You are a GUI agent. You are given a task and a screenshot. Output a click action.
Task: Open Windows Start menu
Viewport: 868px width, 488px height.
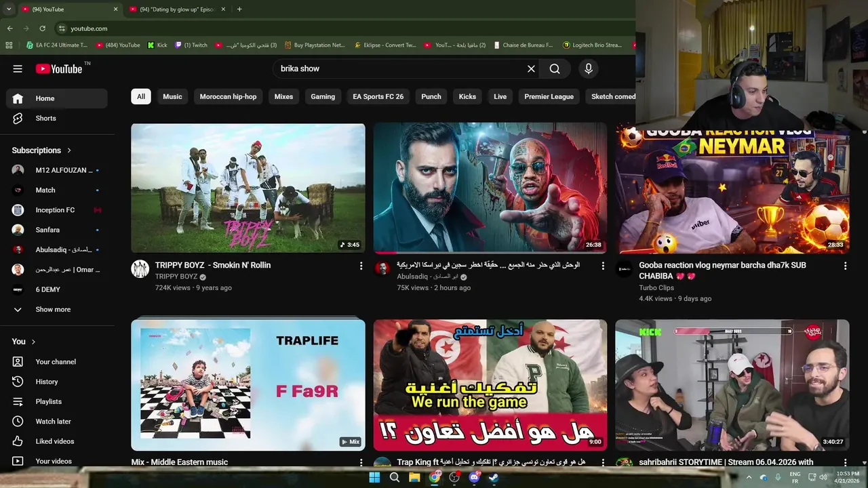coord(374,477)
